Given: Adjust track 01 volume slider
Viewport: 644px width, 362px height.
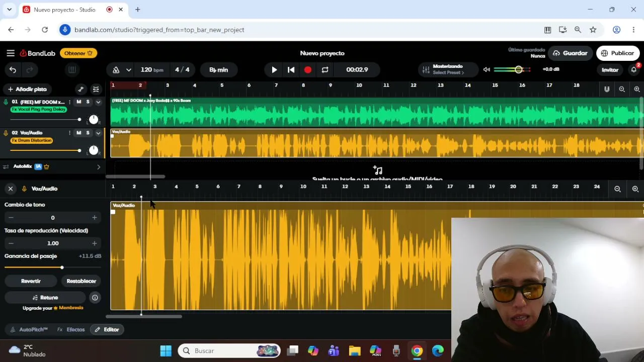Looking at the screenshot, I should coord(45,120).
